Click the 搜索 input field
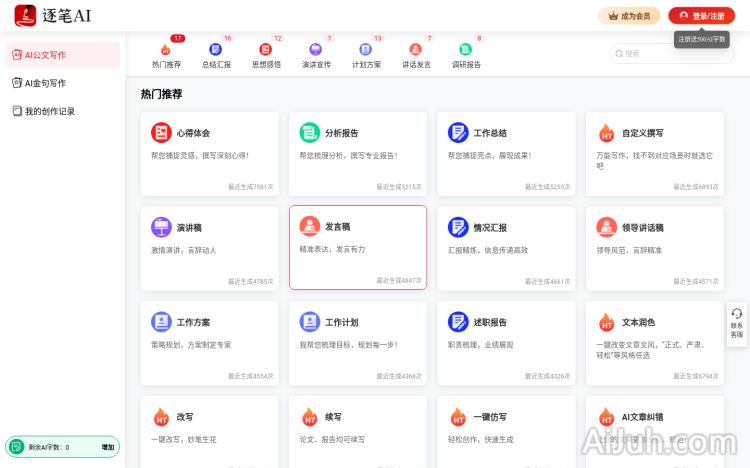 (x=672, y=54)
